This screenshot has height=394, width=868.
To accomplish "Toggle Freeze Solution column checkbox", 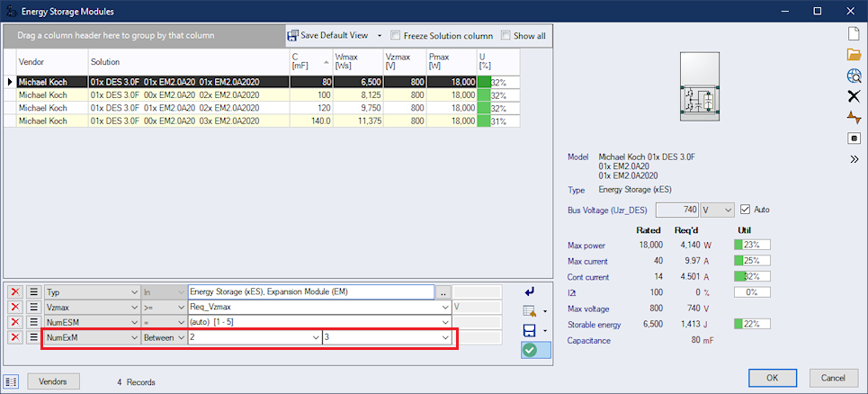I will pyautogui.click(x=395, y=36).
